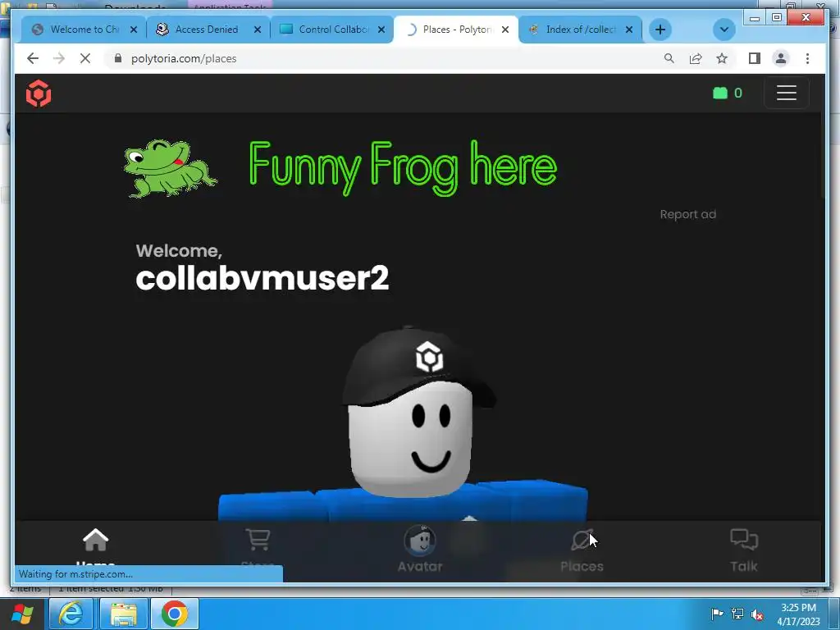Click the muted volume tray icon
Screen dimensions: 840x630
[757, 614]
